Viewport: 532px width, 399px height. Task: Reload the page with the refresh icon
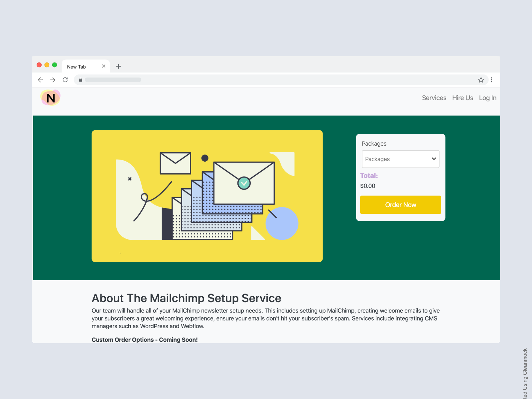(x=65, y=80)
